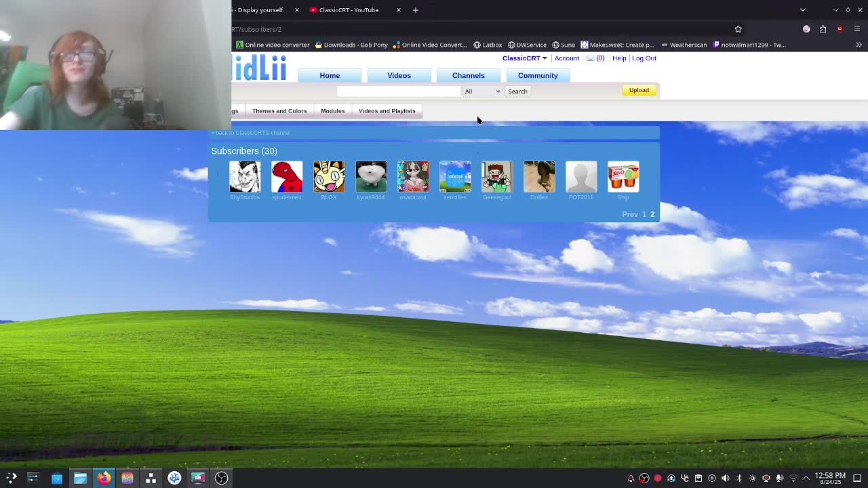Open Geesegoof subscriber avatar
The height and width of the screenshot is (488, 868).
497,177
